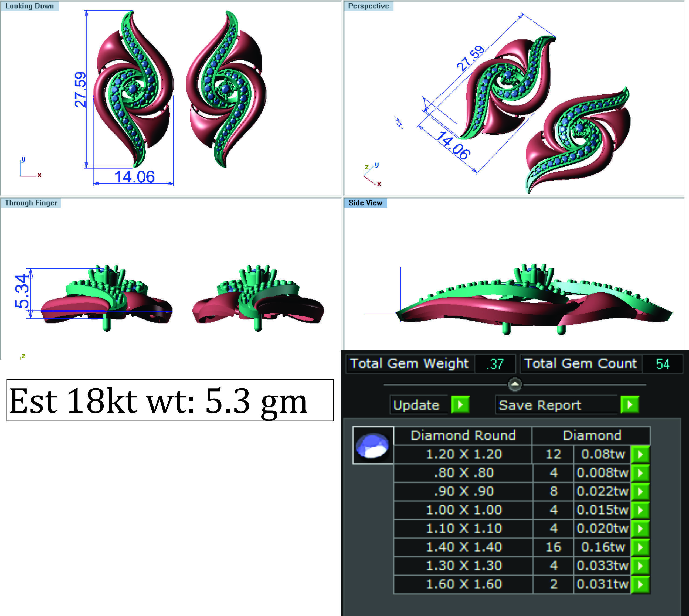Click the green arrow in the 1.30 X 1.30 row
This screenshot has width=689, height=616.
(x=640, y=566)
